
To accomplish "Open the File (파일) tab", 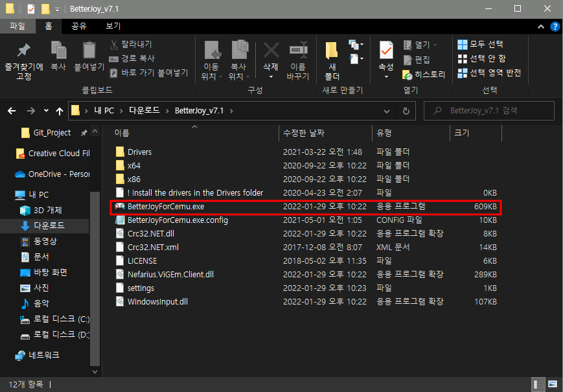I will tap(17, 26).
